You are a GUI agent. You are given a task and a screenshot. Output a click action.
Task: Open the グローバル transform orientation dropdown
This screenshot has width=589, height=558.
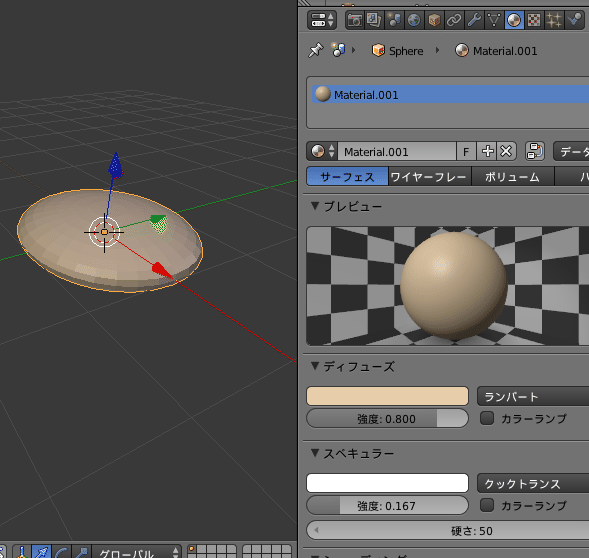click(136, 552)
